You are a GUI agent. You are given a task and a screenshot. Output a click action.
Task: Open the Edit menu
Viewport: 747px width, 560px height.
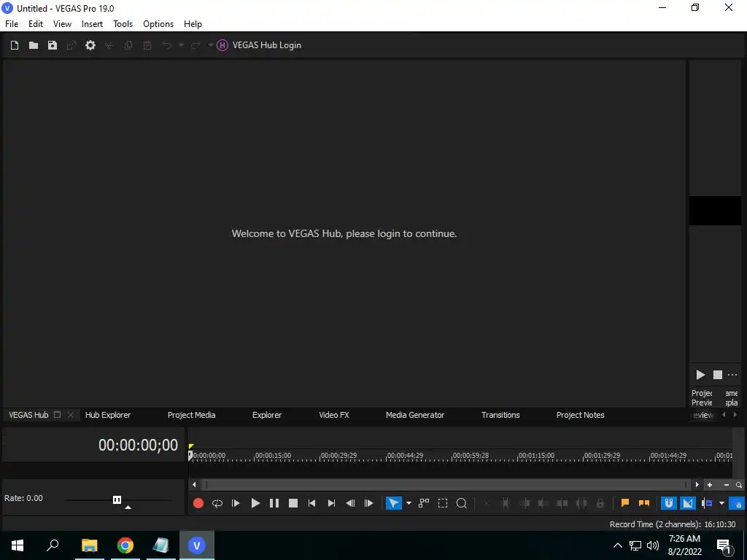click(x=36, y=24)
